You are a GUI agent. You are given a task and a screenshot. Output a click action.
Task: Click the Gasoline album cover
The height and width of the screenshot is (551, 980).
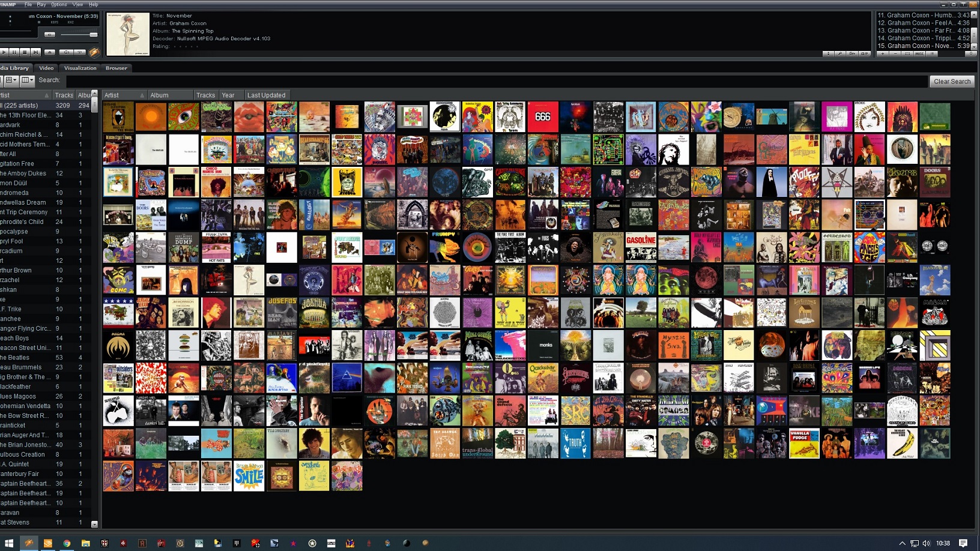641,247
